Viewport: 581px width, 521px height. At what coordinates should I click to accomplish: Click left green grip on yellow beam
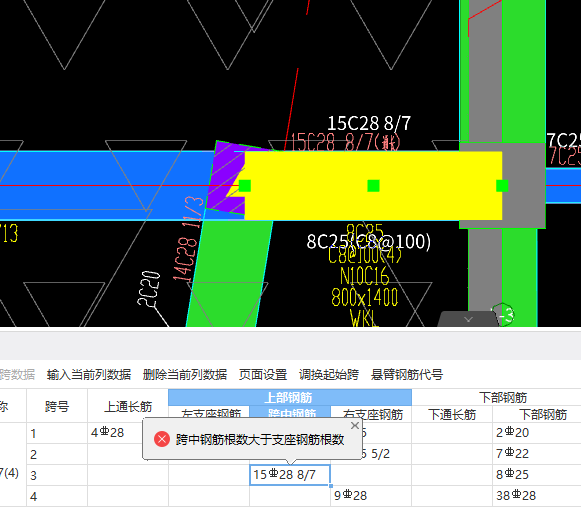tap(245, 186)
